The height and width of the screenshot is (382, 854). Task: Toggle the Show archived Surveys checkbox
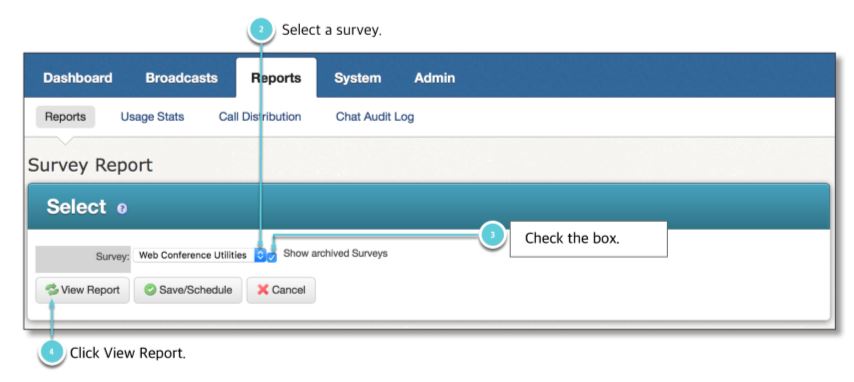(272, 257)
